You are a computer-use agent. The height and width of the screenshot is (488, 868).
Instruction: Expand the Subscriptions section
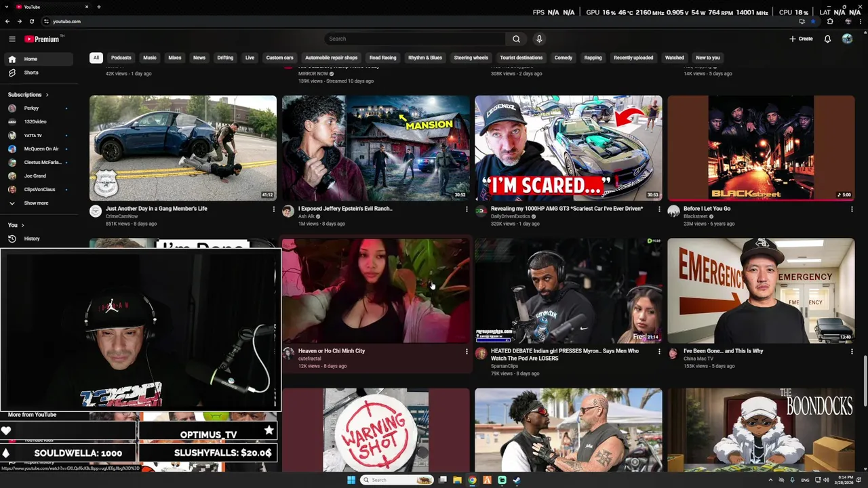(x=28, y=95)
